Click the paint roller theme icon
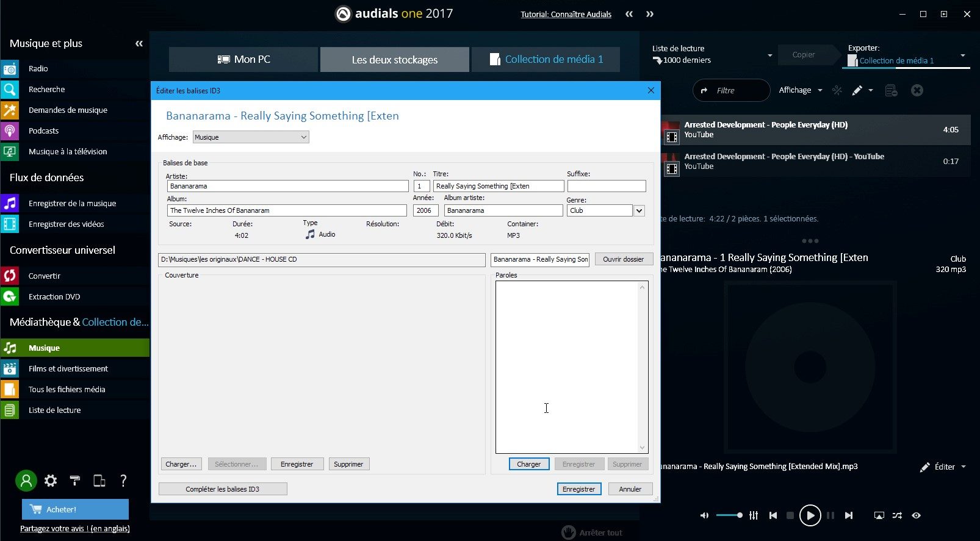This screenshot has height=541, width=980. point(75,481)
